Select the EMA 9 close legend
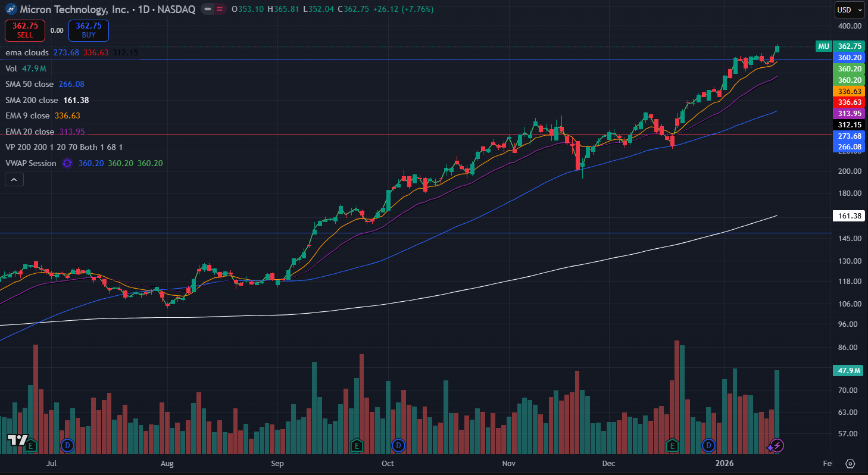Screen dimensions: 868x475 point(27,115)
